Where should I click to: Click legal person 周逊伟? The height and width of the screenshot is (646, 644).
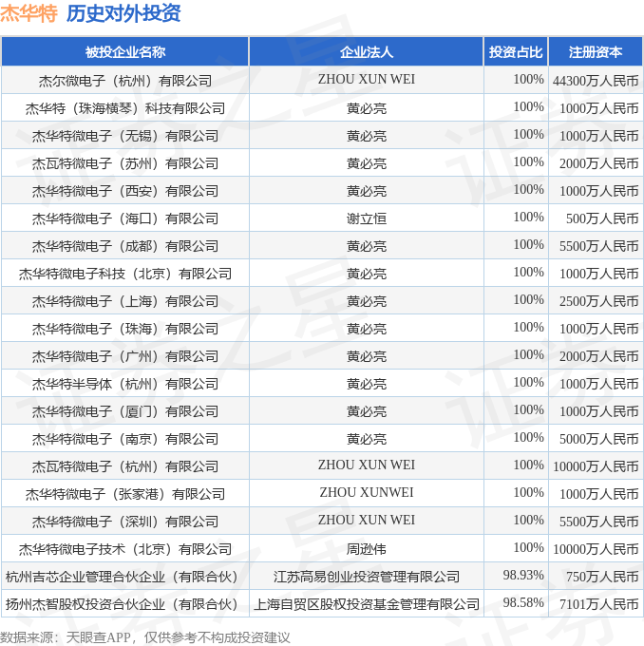[x=367, y=549]
